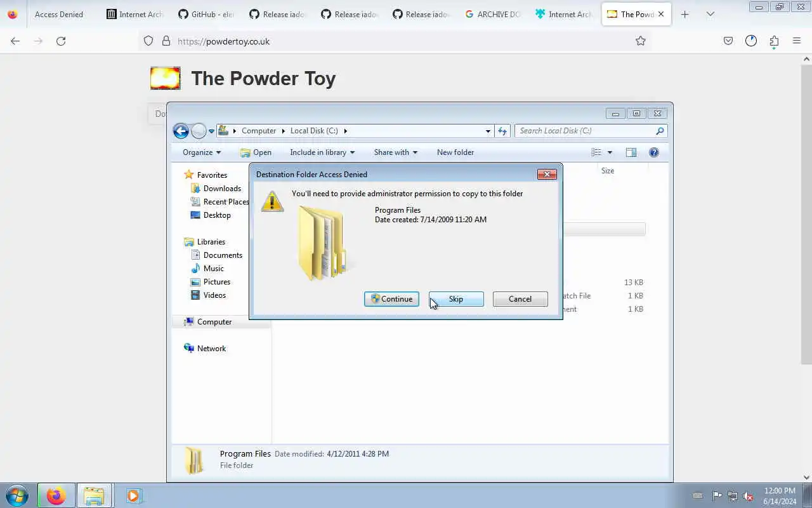Switch to the first Internet Arch tab
The image size is (812, 508).
pos(135,14)
